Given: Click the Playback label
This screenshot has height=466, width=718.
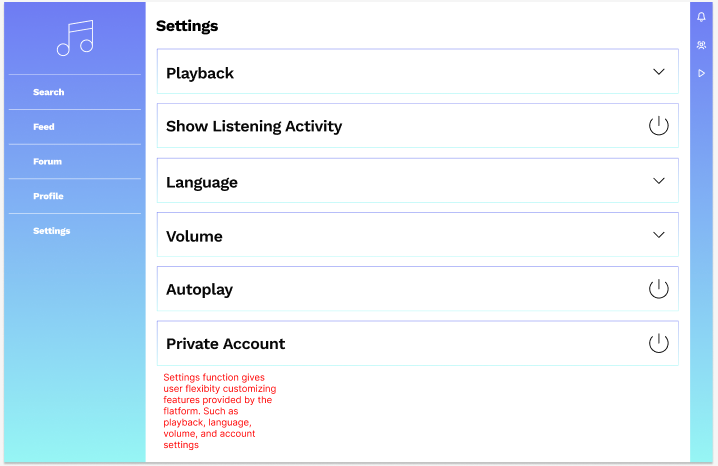Looking at the screenshot, I should click(x=200, y=73).
